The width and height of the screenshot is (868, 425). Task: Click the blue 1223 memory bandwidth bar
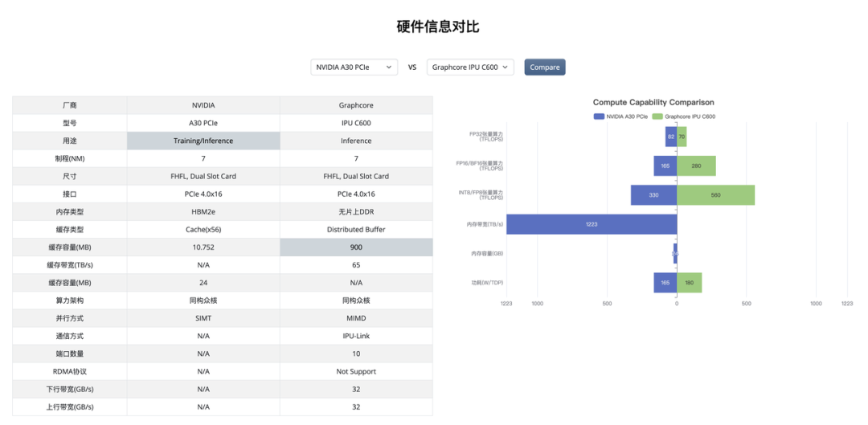(x=592, y=224)
